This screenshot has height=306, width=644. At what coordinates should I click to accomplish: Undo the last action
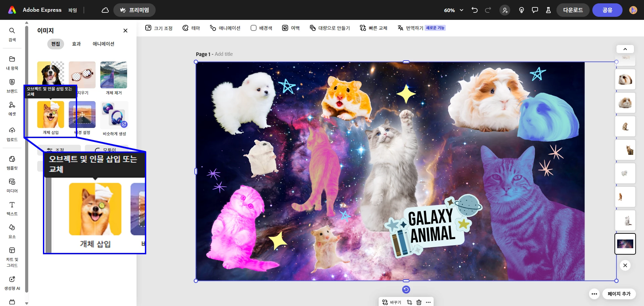(474, 10)
